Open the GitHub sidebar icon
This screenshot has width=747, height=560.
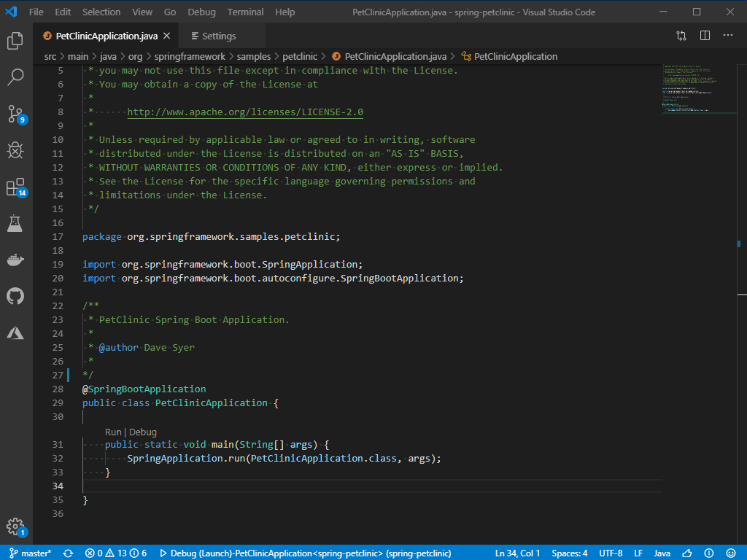click(16, 296)
